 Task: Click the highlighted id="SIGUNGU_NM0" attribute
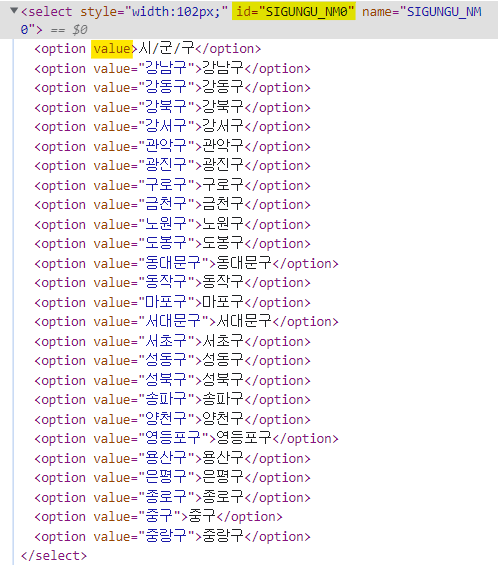coord(294,12)
